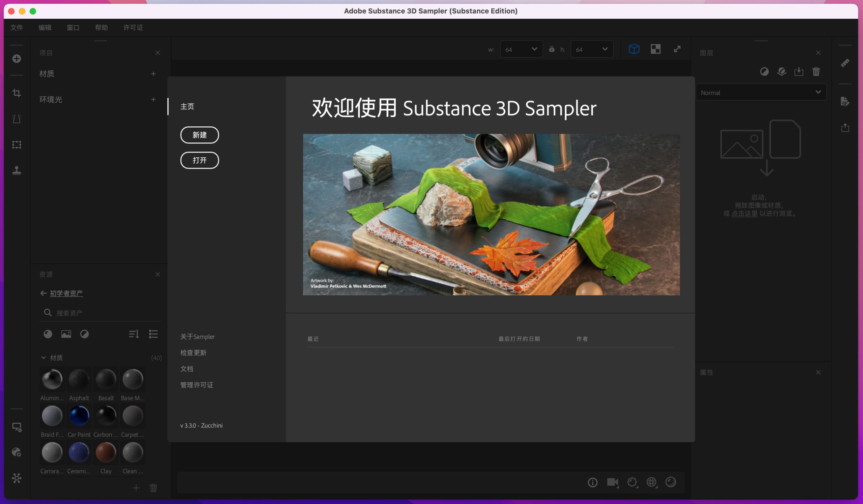Open the width resolution dropdown

(x=521, y=49)
